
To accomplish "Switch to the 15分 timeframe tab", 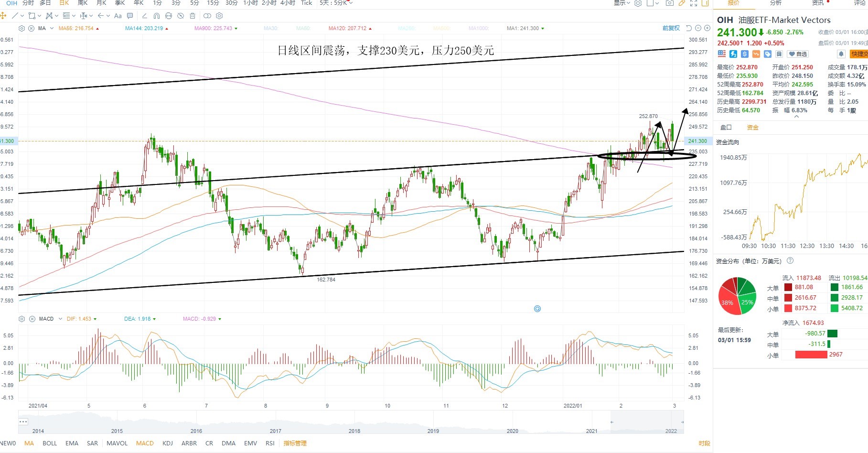I will [x=213, y=3].
